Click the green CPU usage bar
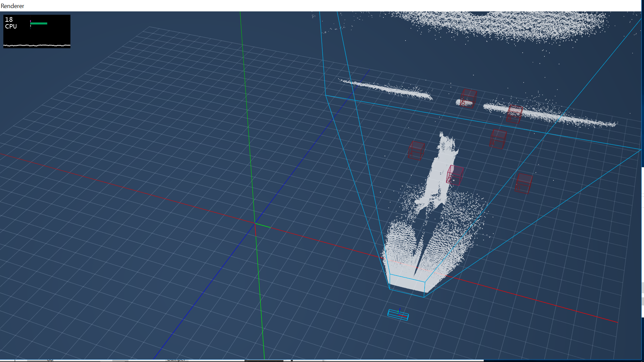Viewport: 644px width, 362px height. [x=39, y=23]
